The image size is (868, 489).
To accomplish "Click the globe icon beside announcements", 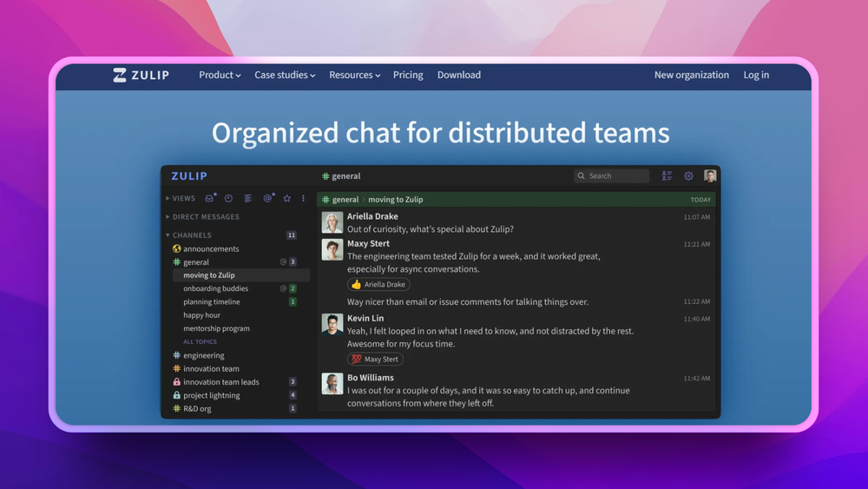I will pos(176,248).
